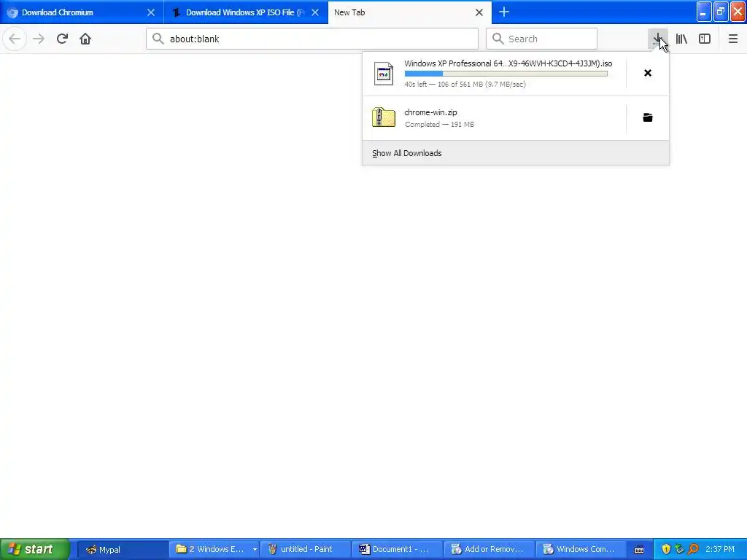Open the Windows Start menu
This screenshot has height=560, width=747.
(x=34, y=549)
